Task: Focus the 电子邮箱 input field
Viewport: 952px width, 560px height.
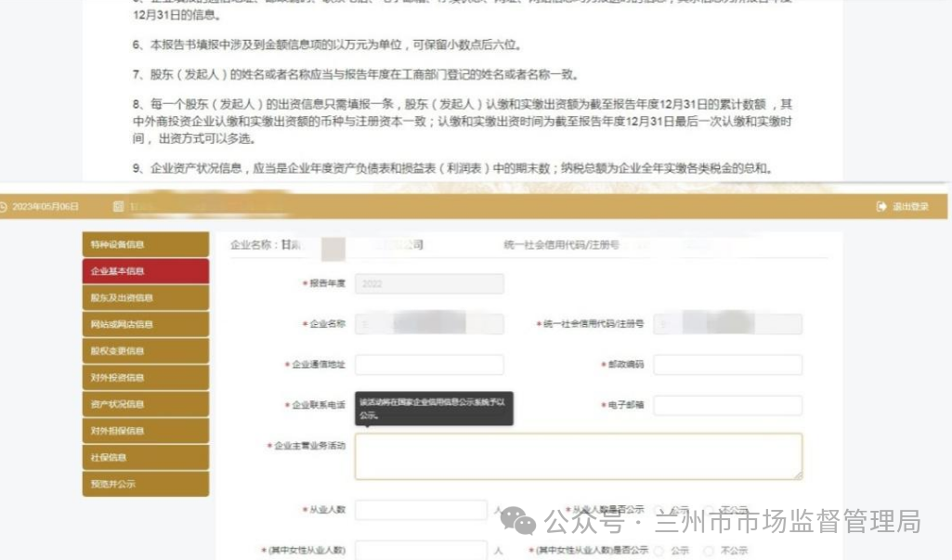Action: [727, 406]
